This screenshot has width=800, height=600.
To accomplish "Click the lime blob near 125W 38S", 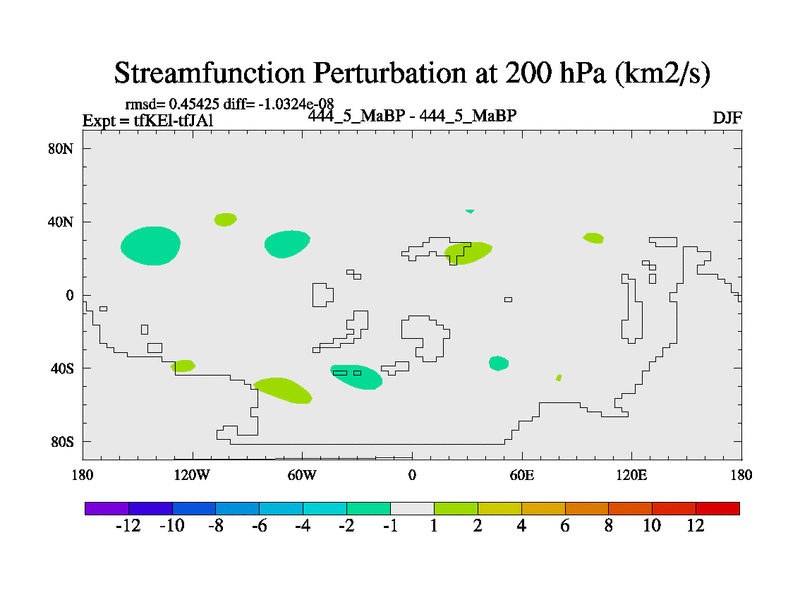I will click(x=183, y=366).
